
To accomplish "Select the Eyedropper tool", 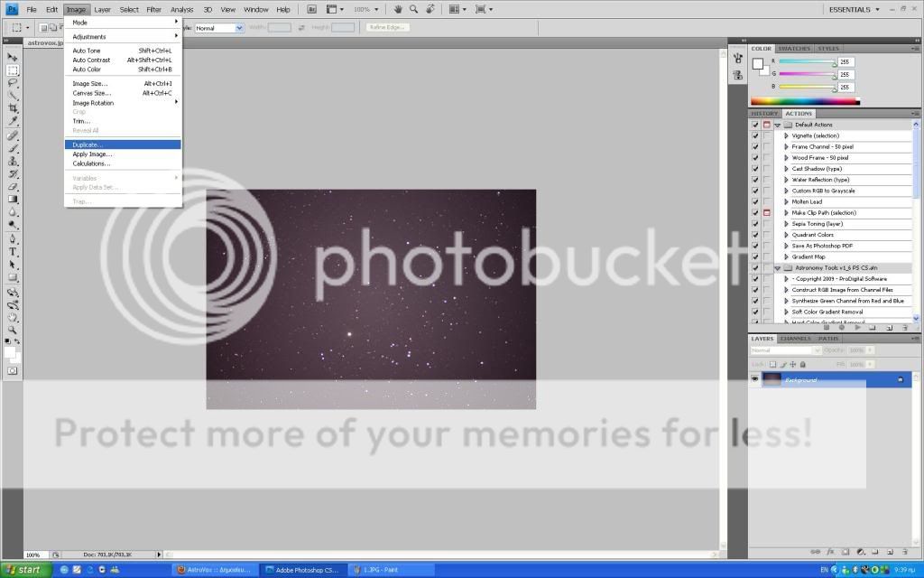I will pos(13,121).
